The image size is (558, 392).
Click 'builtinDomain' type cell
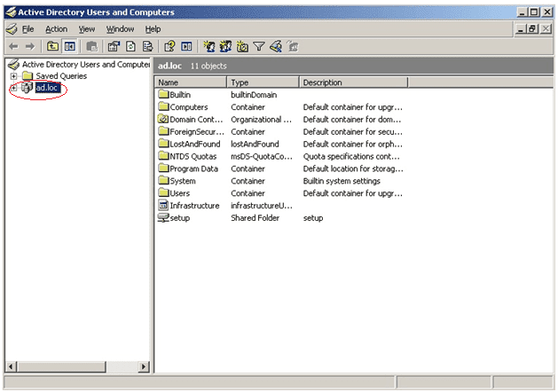pos(254,95)
